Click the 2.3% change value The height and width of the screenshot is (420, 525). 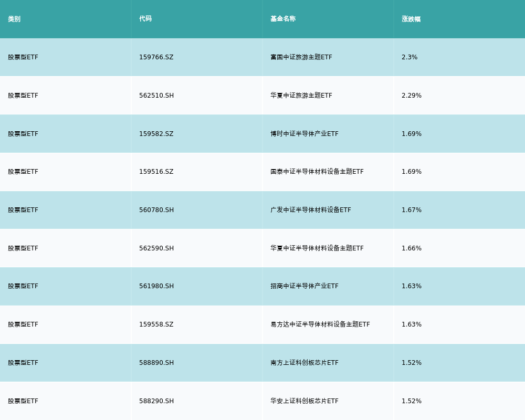pos(409,57)
